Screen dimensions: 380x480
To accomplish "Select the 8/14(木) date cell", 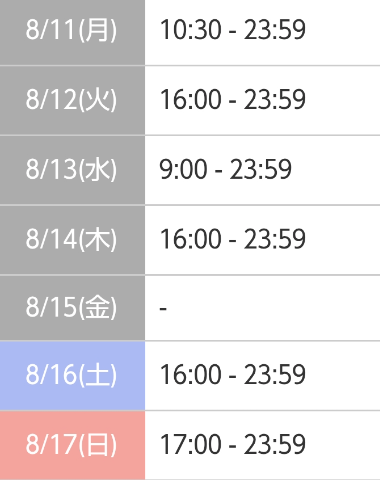I will 72,240.
